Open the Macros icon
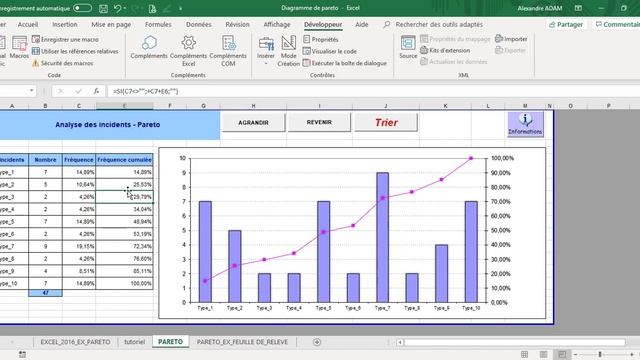 click(x=19, y=47)
